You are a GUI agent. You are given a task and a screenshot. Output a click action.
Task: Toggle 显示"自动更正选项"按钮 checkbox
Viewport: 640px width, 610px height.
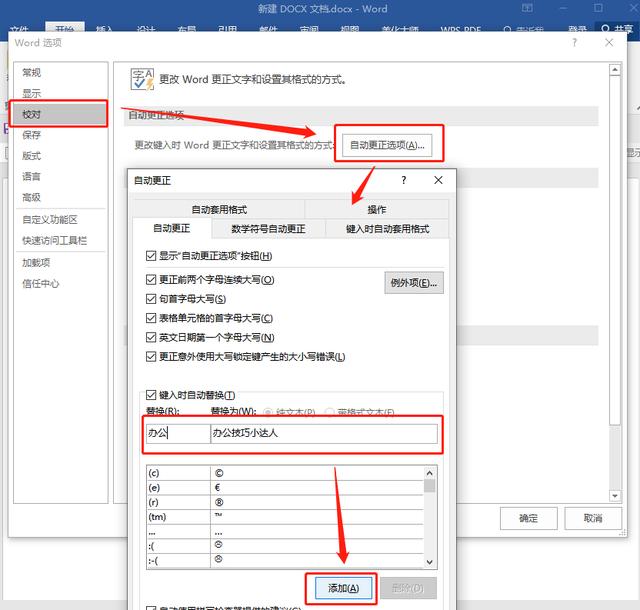pos(151,256)
